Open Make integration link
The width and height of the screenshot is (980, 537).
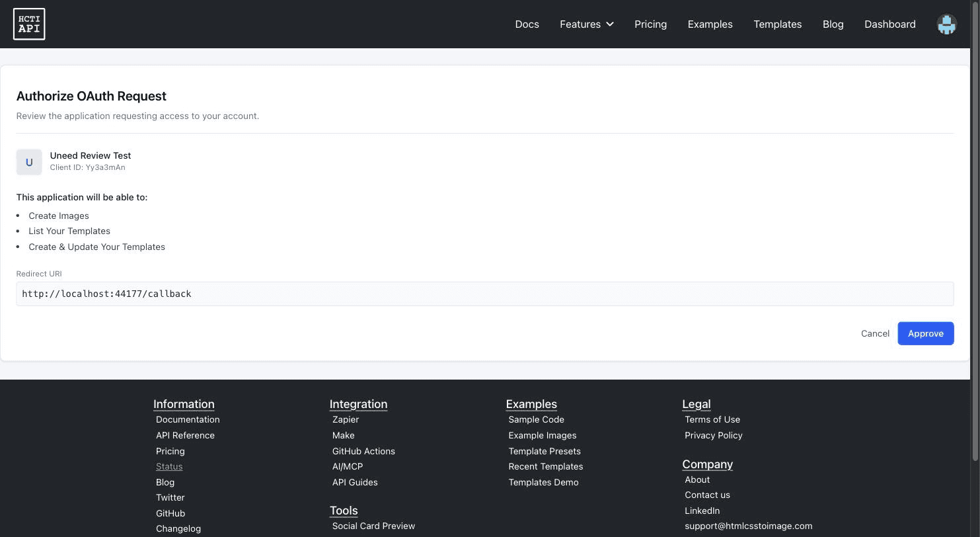tap(343, 435)
